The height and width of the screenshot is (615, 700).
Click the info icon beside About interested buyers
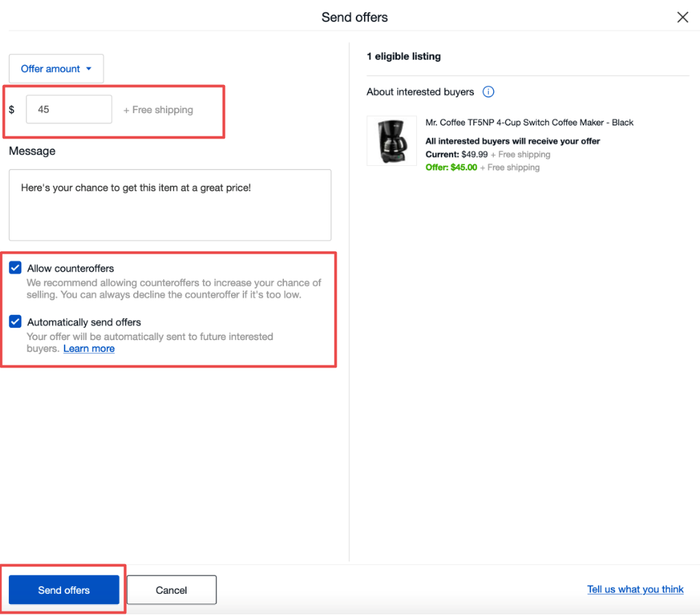[488, 92]
